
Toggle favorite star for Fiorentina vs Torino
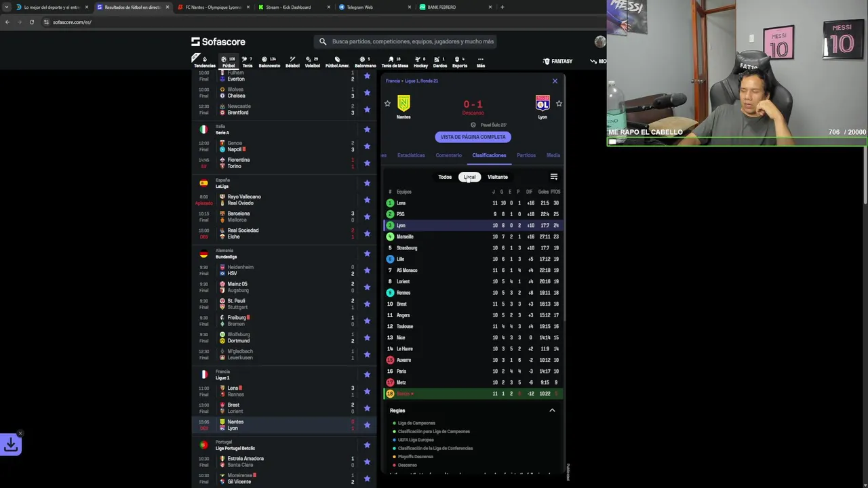click(x=367, y=163)
